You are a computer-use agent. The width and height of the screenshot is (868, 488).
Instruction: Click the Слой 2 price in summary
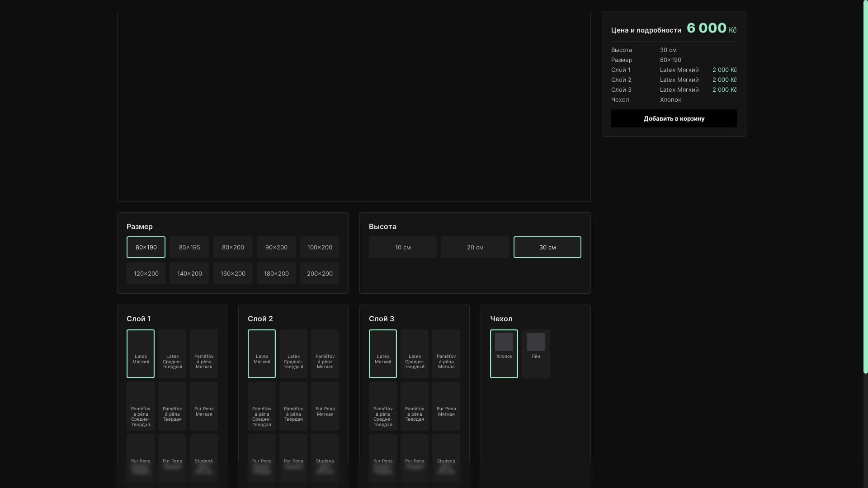(x=725, y=80)
